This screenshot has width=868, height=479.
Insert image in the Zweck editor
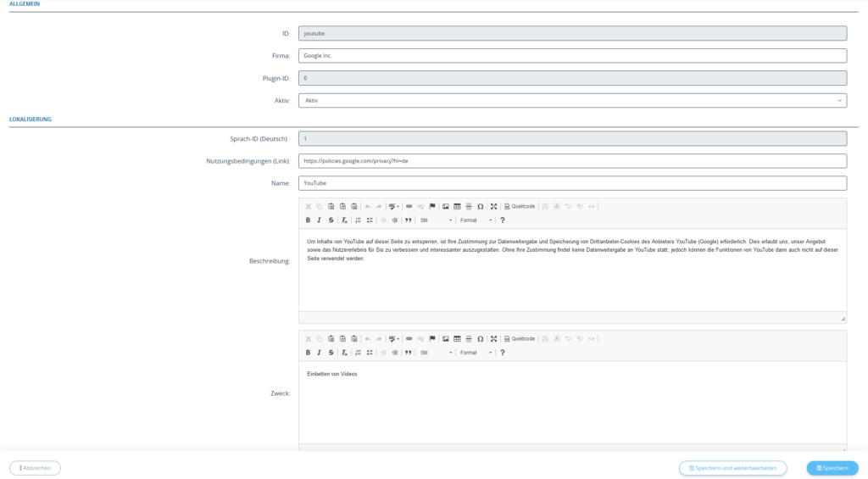446,339
